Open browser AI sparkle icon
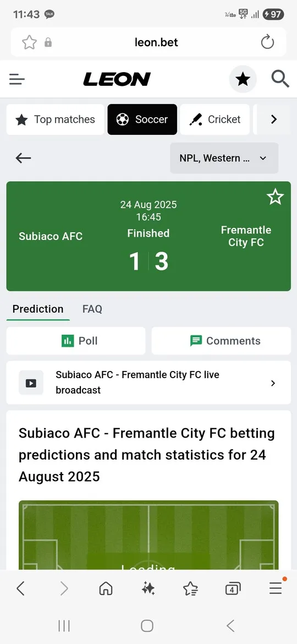The image size is (297, 644). 148,590
